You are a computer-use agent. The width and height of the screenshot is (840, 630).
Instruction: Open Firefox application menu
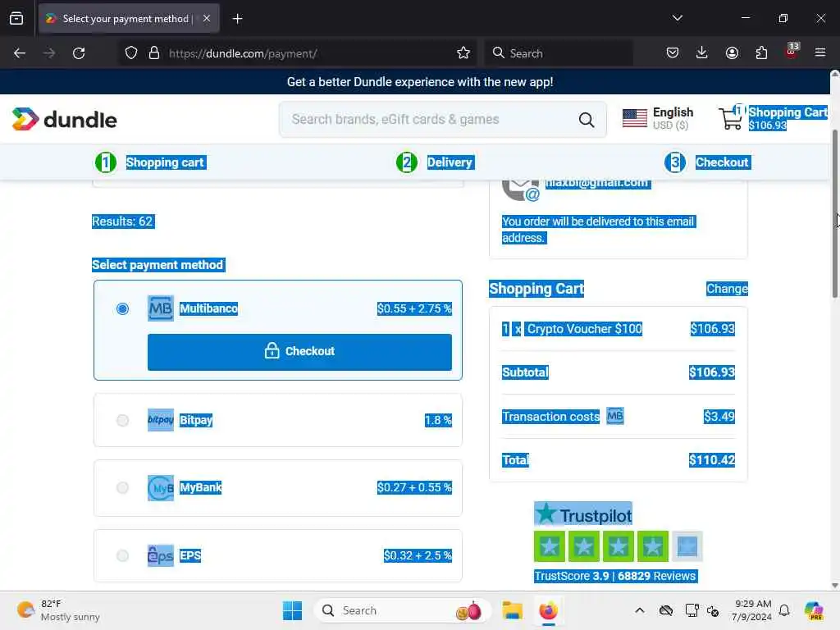click(820, 53)
